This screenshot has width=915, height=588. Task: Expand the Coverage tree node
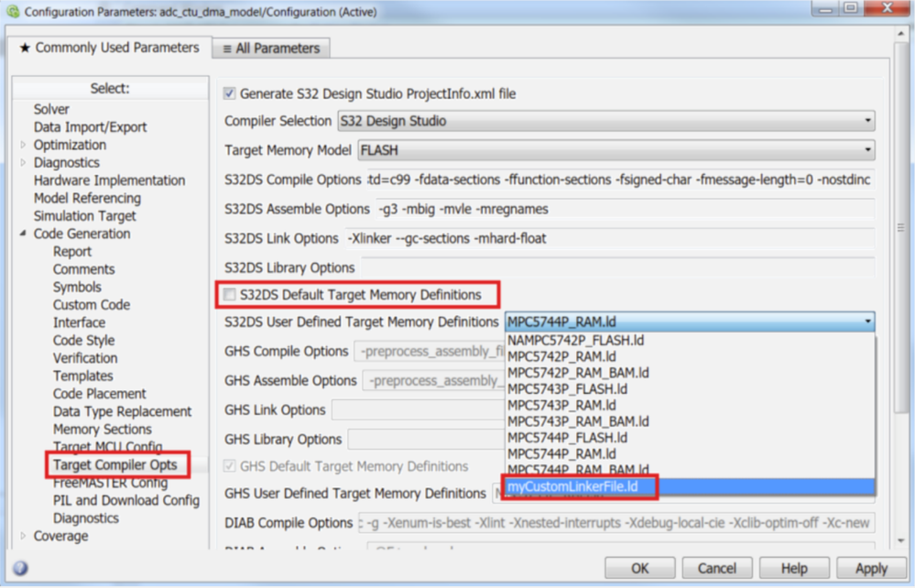point(23,536)
